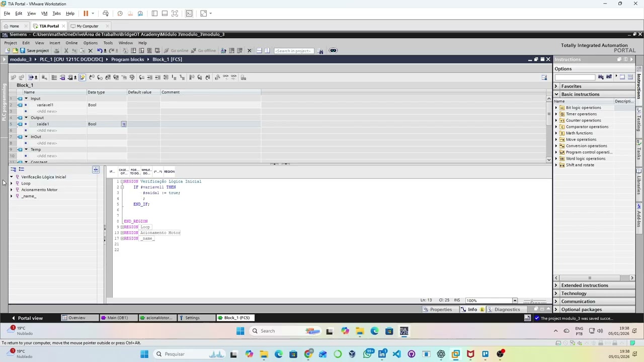Click the Instructions panel search field
Viewport: 644px width, 362px height.
click(575, 77)
